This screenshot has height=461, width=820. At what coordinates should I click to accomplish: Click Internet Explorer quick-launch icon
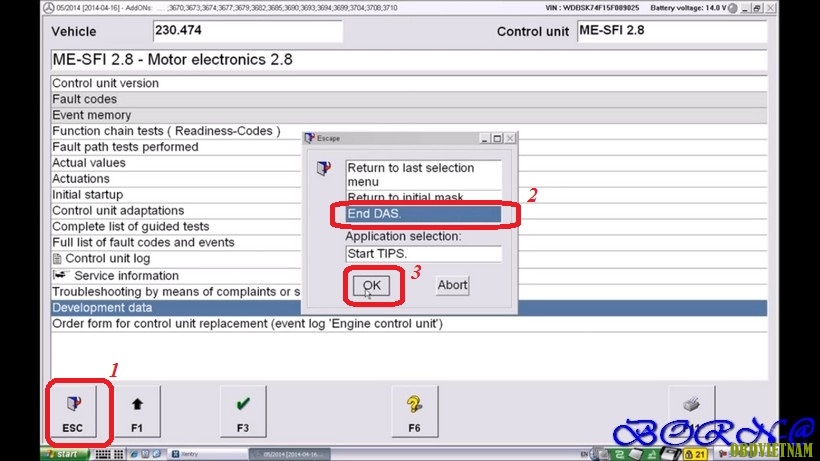134,454
